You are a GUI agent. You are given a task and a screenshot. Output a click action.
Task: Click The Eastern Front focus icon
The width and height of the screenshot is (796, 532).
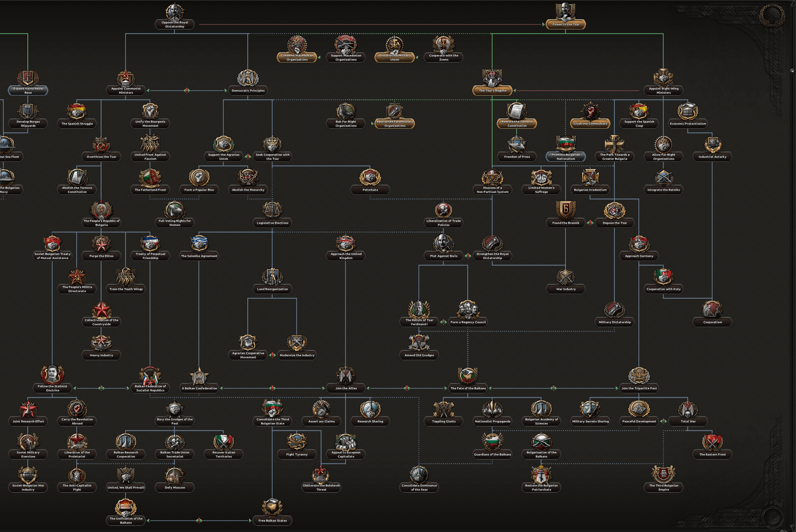(x=712, y=442)
